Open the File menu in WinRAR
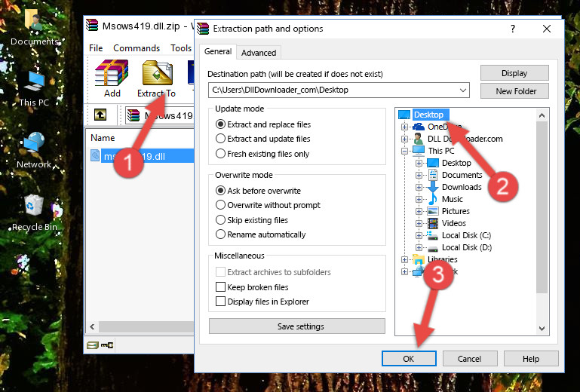The width and height of the screenshot is (580, 392). point(96,48)
